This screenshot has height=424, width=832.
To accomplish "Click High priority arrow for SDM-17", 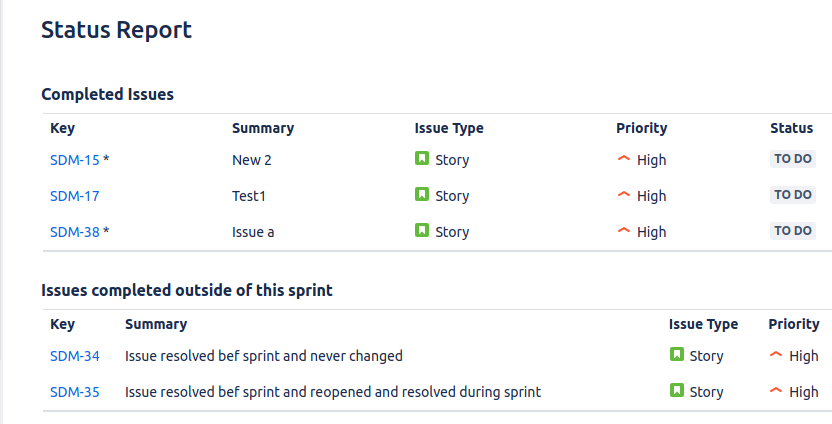I will 624,194.
